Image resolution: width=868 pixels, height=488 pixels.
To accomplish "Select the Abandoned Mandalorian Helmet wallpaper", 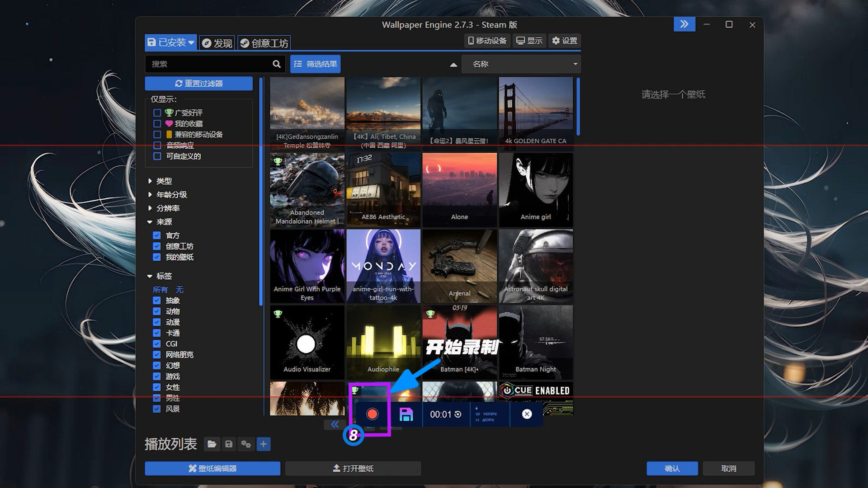I will coord(307,190).
